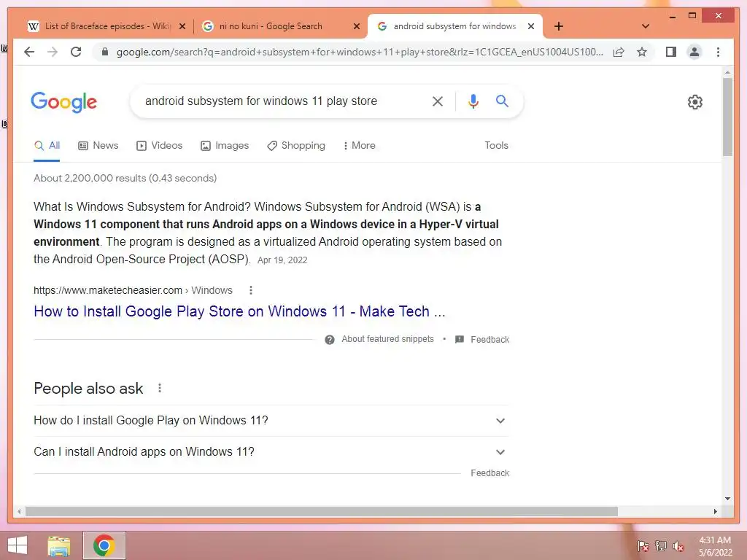Image resolution: width=747 pixels, height=560 pixels.
Task: Click the feedback flag icon under snippet
Action: point(460,340)
